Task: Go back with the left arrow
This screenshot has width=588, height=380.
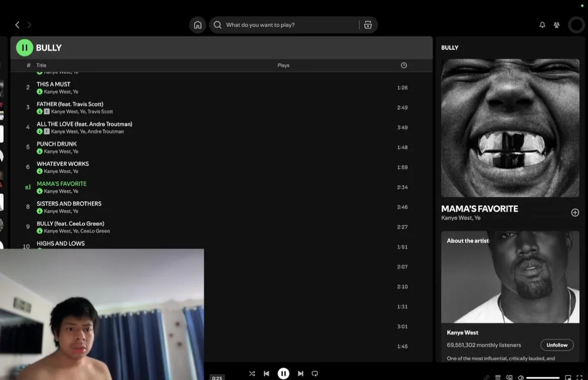Action: pos(17,25)
